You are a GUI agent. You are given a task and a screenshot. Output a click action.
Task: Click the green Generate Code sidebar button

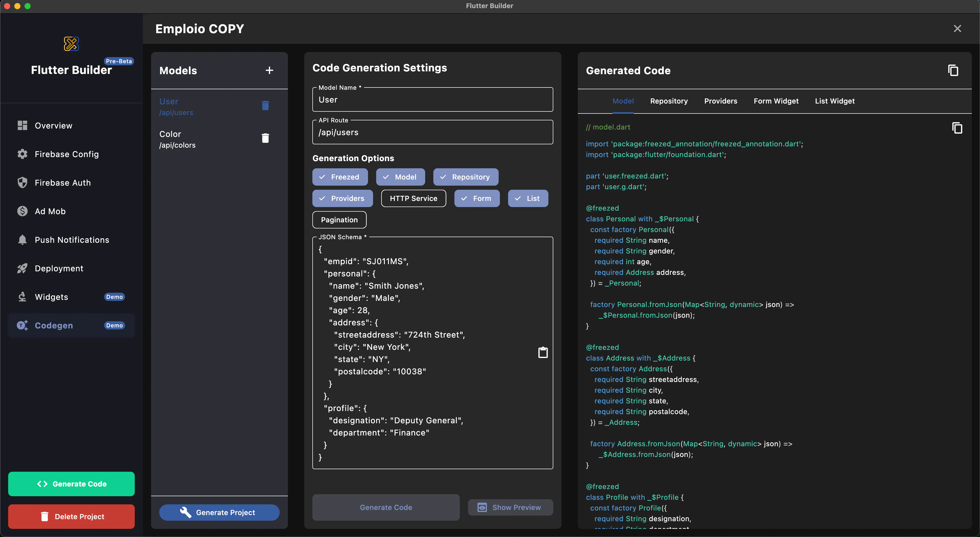point(71,484)
